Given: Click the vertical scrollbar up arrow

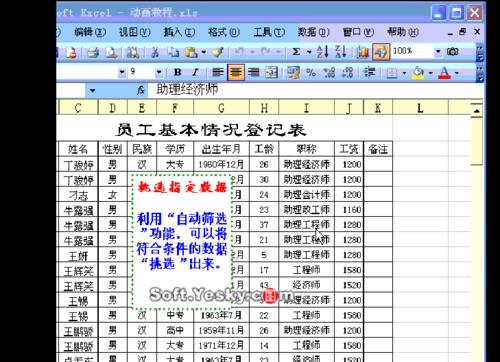Looking at the screenshot, I should tap(477, 110).
